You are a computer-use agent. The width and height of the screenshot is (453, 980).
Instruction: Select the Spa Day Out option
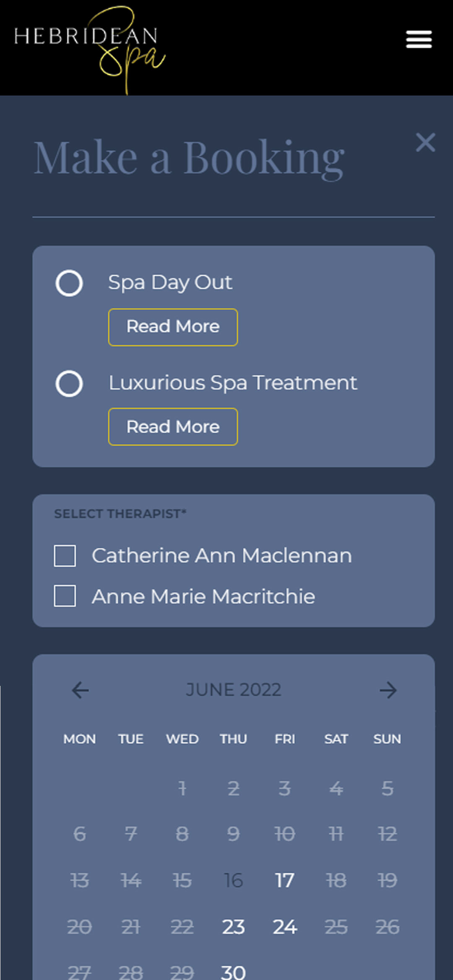click(x=69, y=283)
